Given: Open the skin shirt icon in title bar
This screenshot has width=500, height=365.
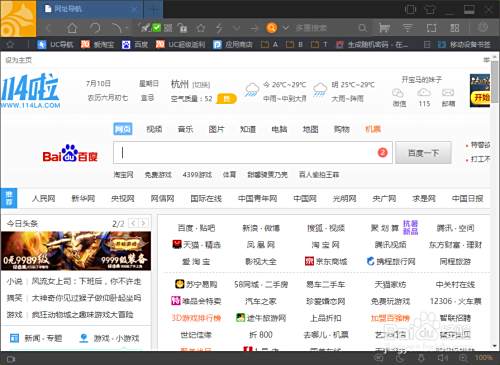Looking at the screenshot, I should pyautogui.click(x=430, y=9).
